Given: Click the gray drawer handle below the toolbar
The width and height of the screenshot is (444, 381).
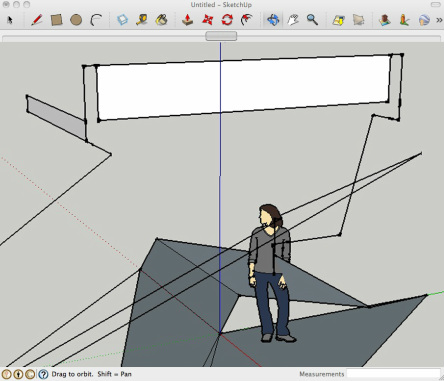Looking at the screenshot, I should pos(221,36).
